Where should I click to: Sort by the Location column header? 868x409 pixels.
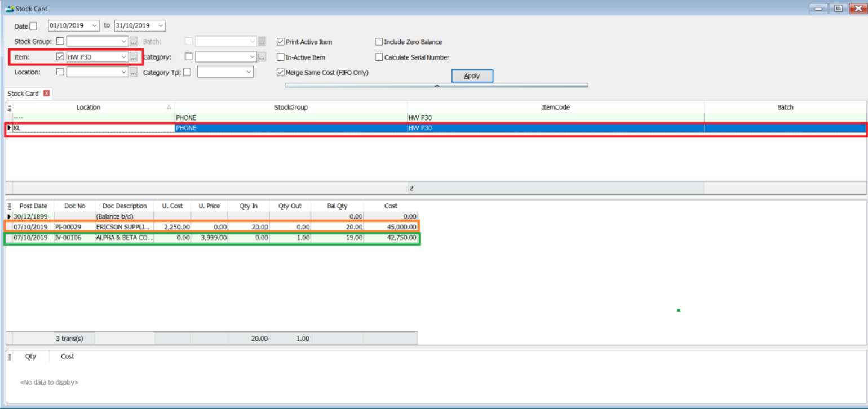point(88,107)
